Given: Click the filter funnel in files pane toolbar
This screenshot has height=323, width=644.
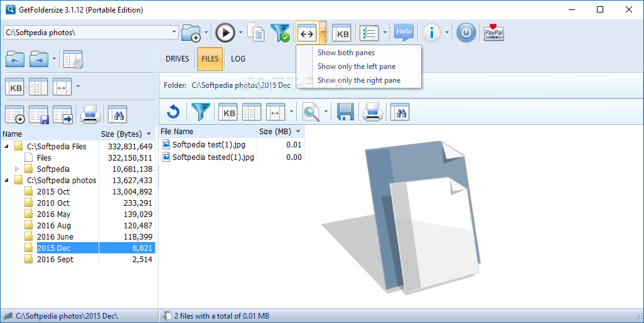Looking at the screenshot, I should tap(201, 112).
